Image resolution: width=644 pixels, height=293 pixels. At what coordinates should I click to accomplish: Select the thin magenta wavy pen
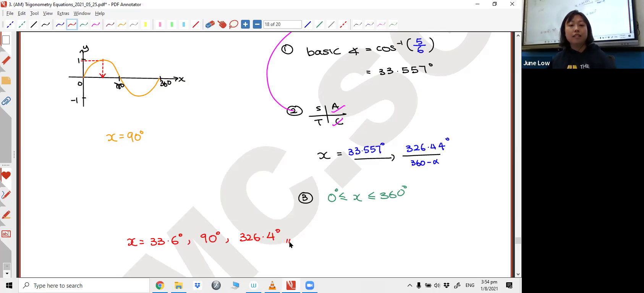pyautogui.click(x=381, y=24)
